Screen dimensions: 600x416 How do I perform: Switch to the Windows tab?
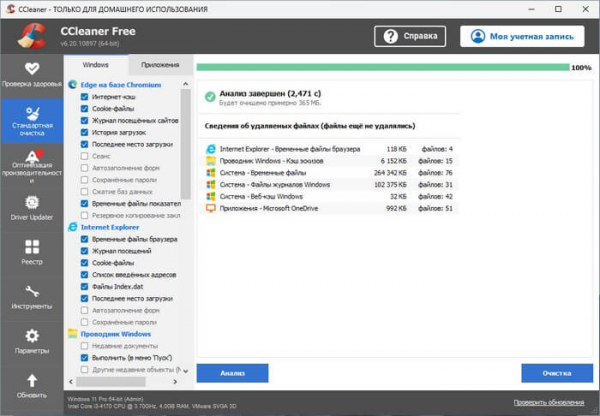click(96, 65)
